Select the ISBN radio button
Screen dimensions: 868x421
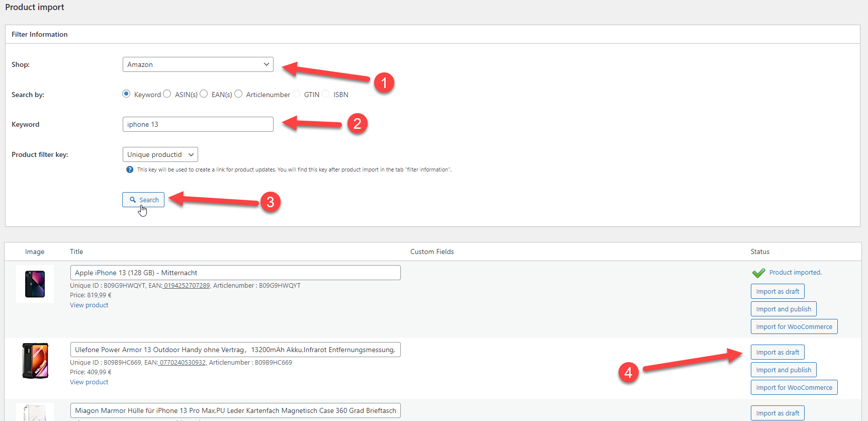[325, 94]
